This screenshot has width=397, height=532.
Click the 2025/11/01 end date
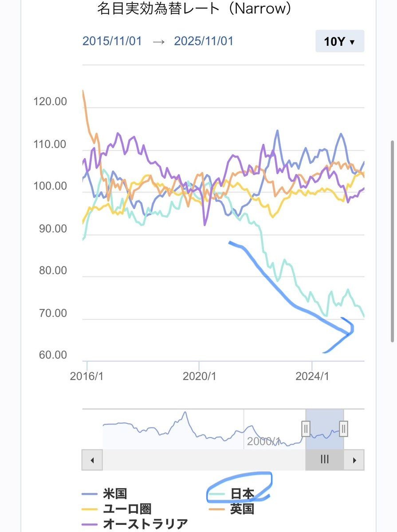click(x=204, y=41)
